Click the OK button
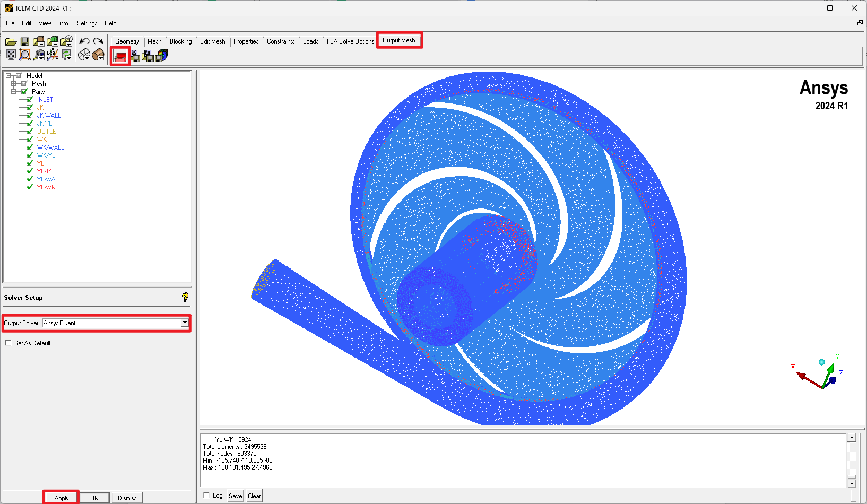 pyautogui.click(x=94, y=498)
